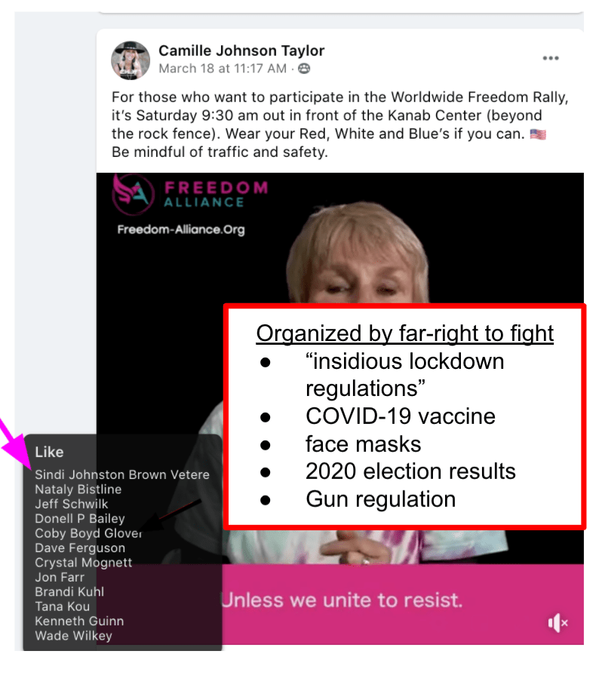
Task: Select Nataly Bistline in the Like list
Action: (78, 490)
